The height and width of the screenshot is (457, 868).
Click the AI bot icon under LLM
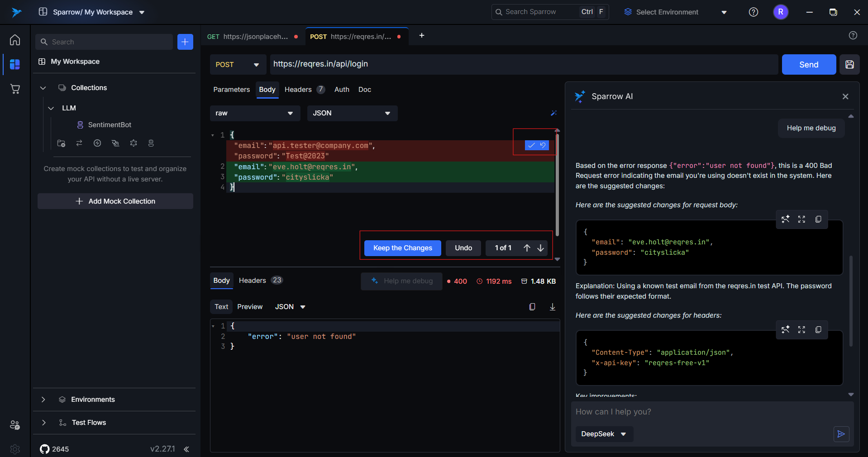click(x=151, y=143)
